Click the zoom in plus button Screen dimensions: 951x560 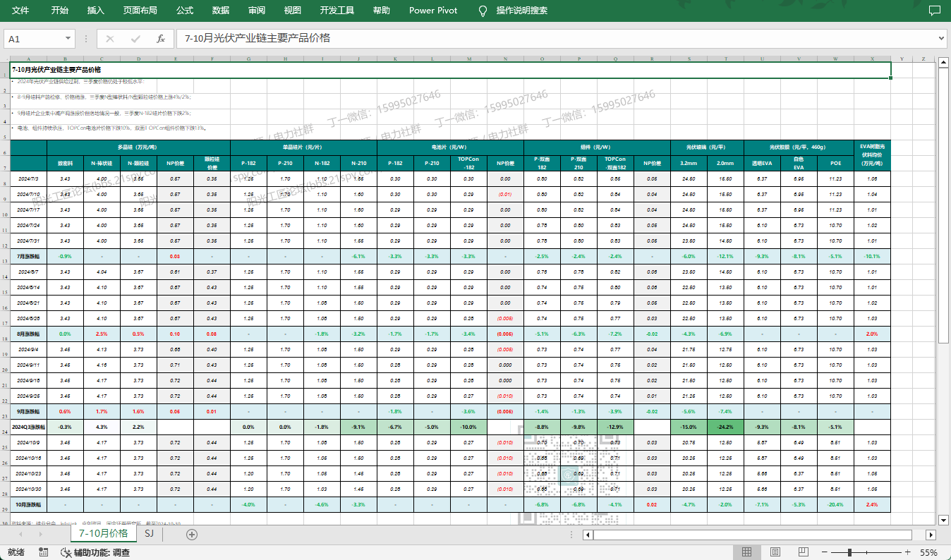coord(907,552)
